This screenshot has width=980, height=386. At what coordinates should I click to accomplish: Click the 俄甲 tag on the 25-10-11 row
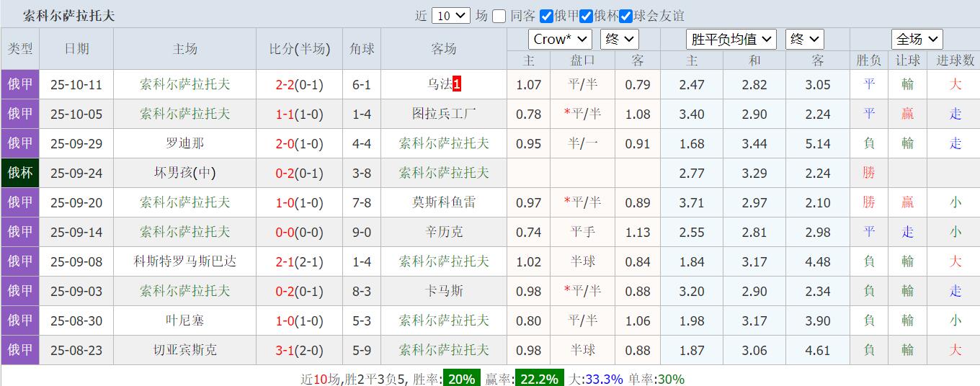click(20, 84)
